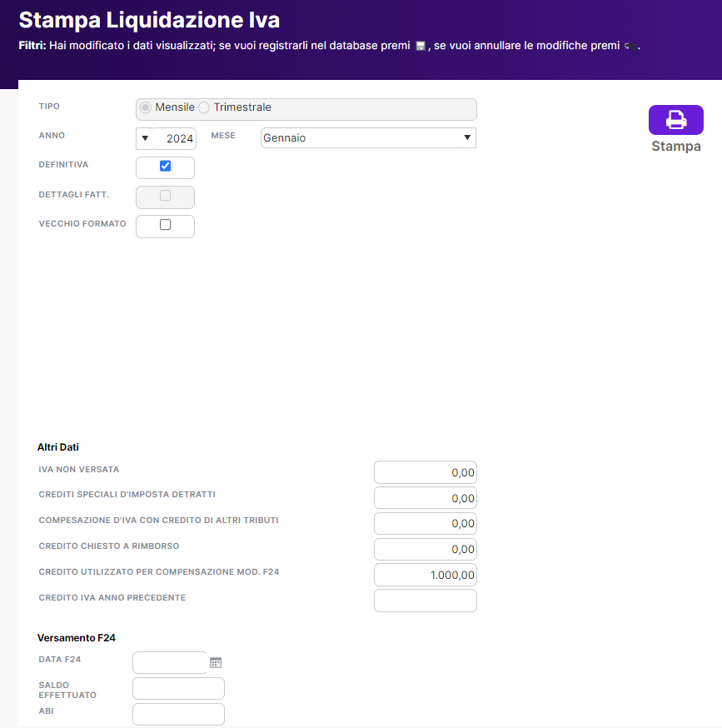Click the Stampa label under printer button
Screen dimensions: 722x728
point(676,147)
